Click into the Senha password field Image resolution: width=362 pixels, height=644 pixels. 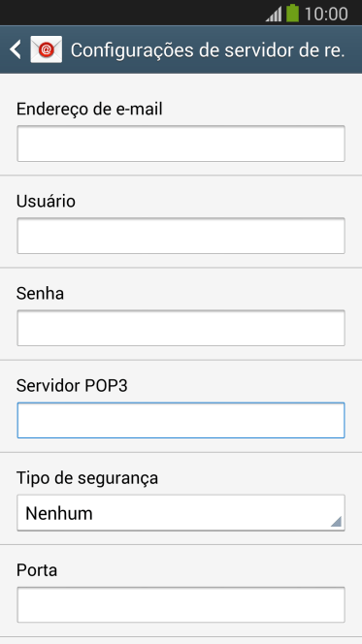181,328
